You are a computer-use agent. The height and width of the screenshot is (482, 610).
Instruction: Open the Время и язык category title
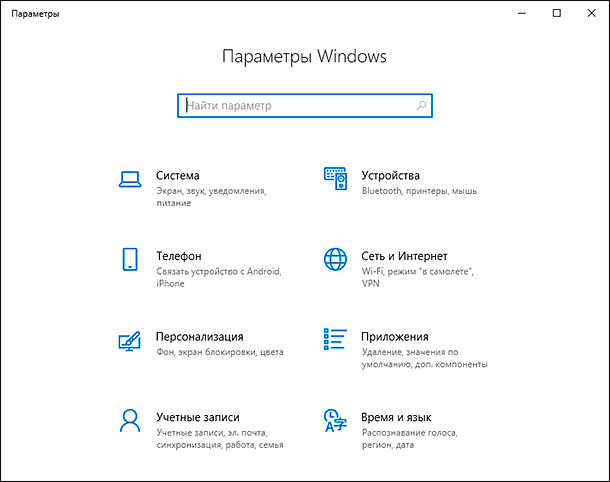coord(396,417)
